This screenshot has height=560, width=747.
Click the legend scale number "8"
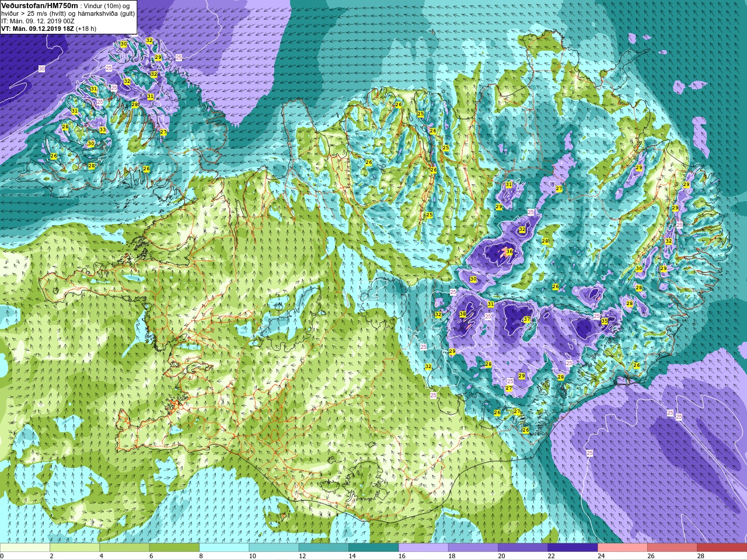tap(200, 556)
